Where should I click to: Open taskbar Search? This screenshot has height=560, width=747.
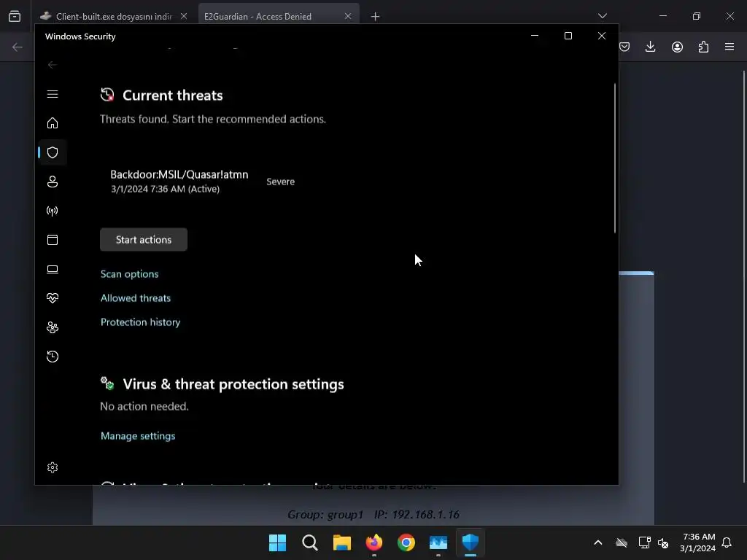(x=309, y=542)
